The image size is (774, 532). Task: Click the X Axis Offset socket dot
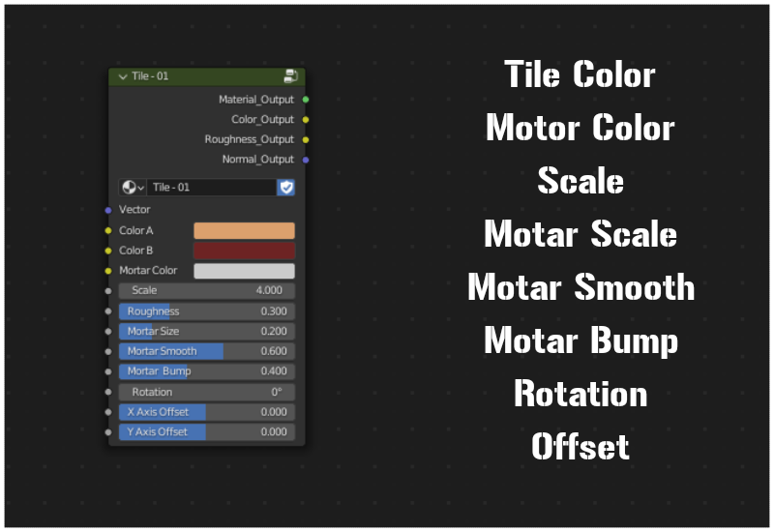(x=108, y=413)
